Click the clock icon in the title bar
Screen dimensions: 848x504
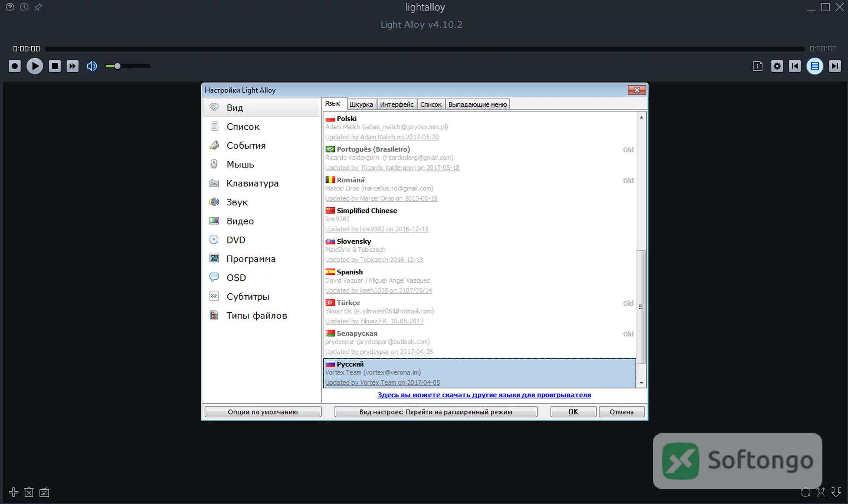[24, 7]
